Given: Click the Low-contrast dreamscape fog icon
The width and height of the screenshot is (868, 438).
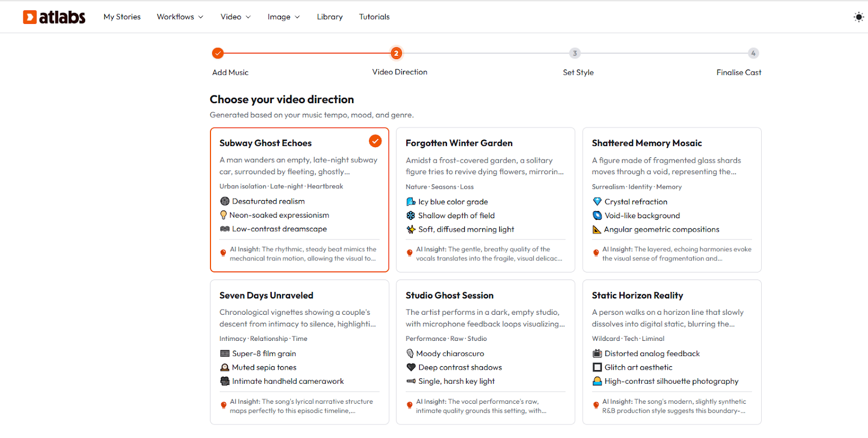Looking at the screenshot, I should click(225, 229).
